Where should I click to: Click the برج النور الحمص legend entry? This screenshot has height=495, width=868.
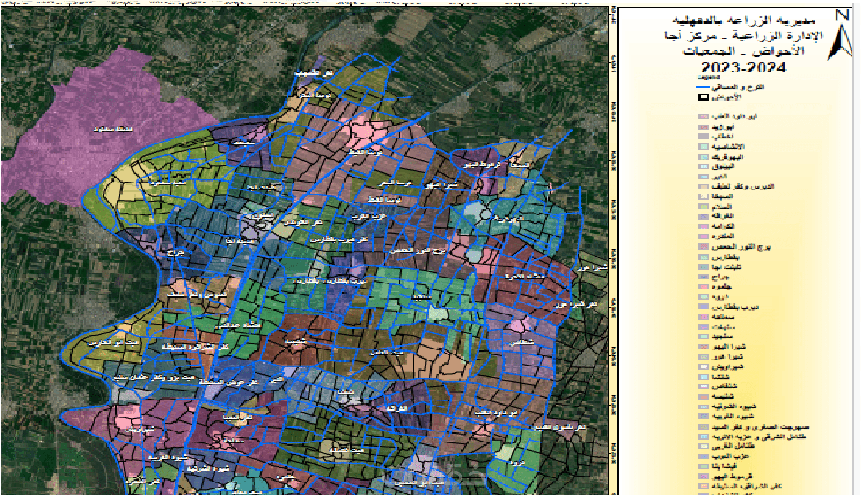(x=741, y=247)
